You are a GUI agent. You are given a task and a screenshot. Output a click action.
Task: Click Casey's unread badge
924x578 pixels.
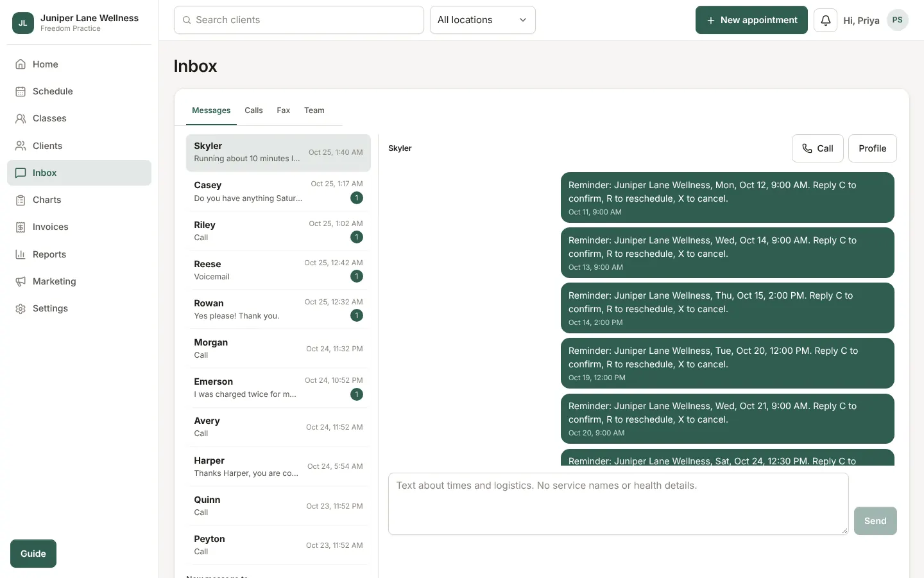(x=357, y=198)
